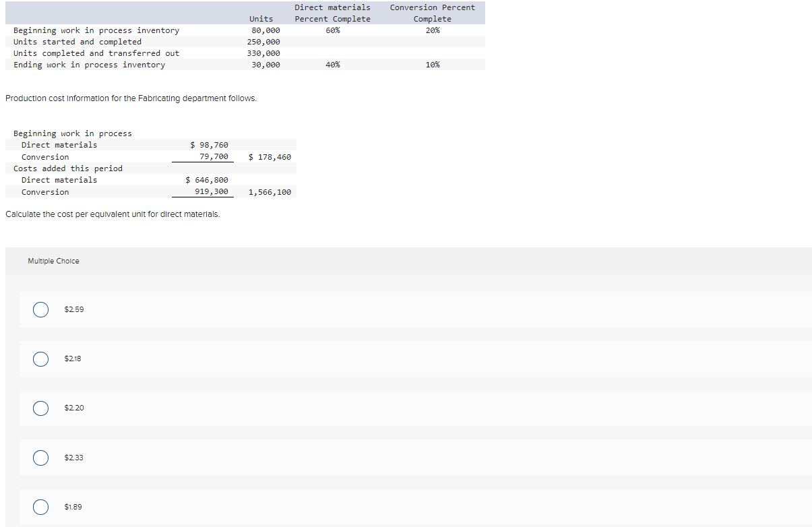Click the 20% conversion cell

click(x=433, y=30)
